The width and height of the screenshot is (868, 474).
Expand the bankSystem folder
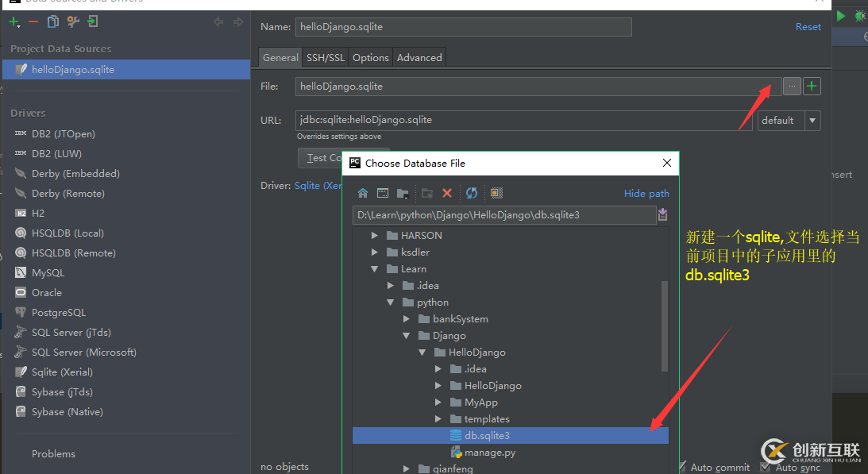click(407, 319)
